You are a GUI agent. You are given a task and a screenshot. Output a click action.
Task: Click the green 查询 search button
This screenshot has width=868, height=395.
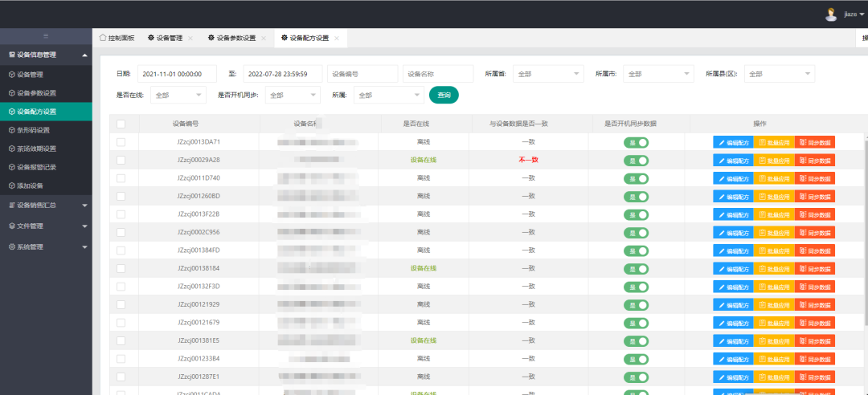pos(444,95)
